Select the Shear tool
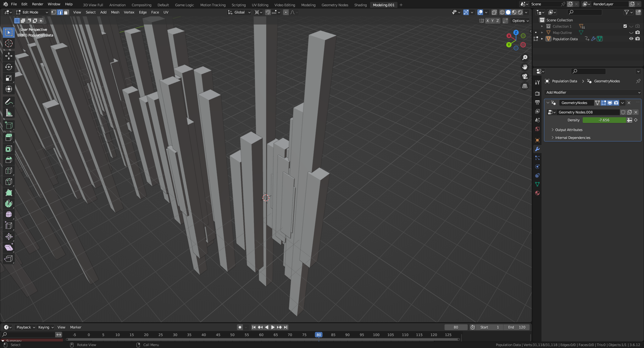Viewport: 644px width, 348px height. (9, 248)
